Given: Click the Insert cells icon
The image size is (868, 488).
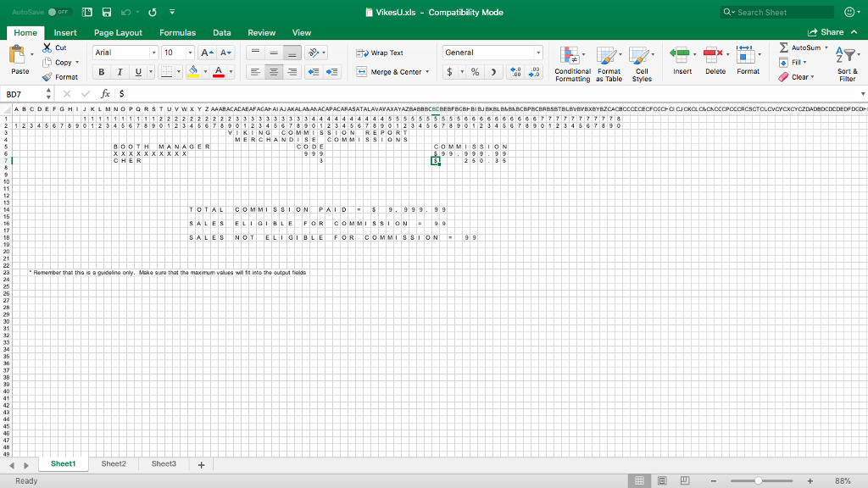Looking at the screenshot, I should 680,54.
